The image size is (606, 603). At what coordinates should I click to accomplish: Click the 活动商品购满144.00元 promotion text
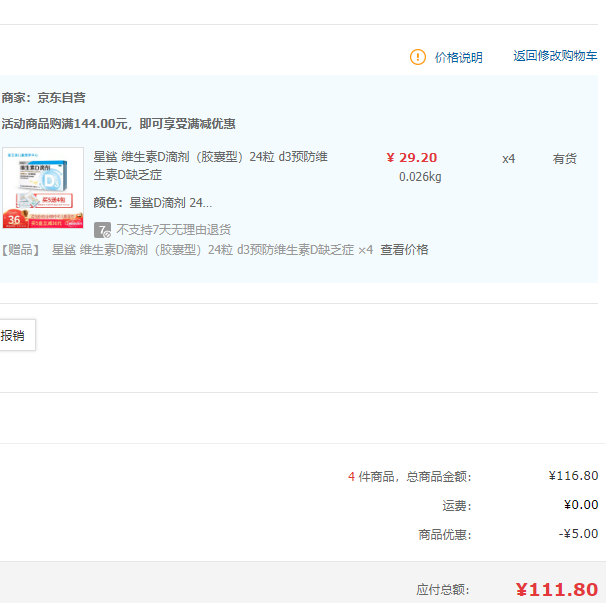[118, 124]
